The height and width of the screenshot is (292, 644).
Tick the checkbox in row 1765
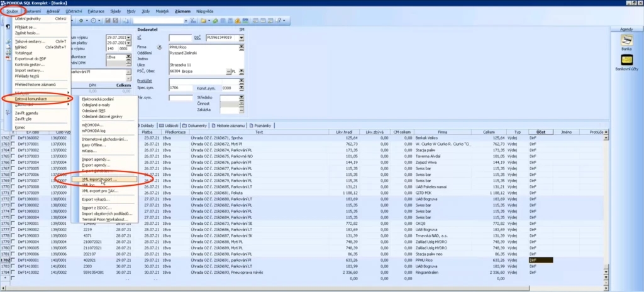[13, 156]
